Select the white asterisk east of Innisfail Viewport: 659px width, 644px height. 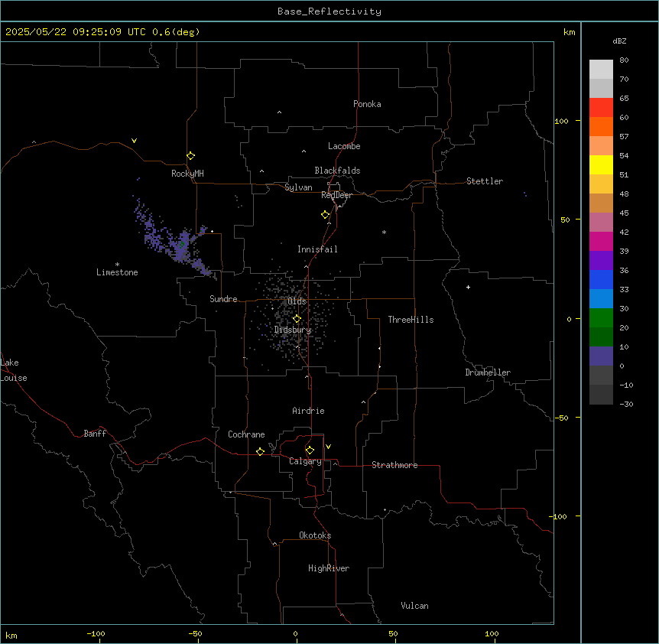[x=384, y=232]
